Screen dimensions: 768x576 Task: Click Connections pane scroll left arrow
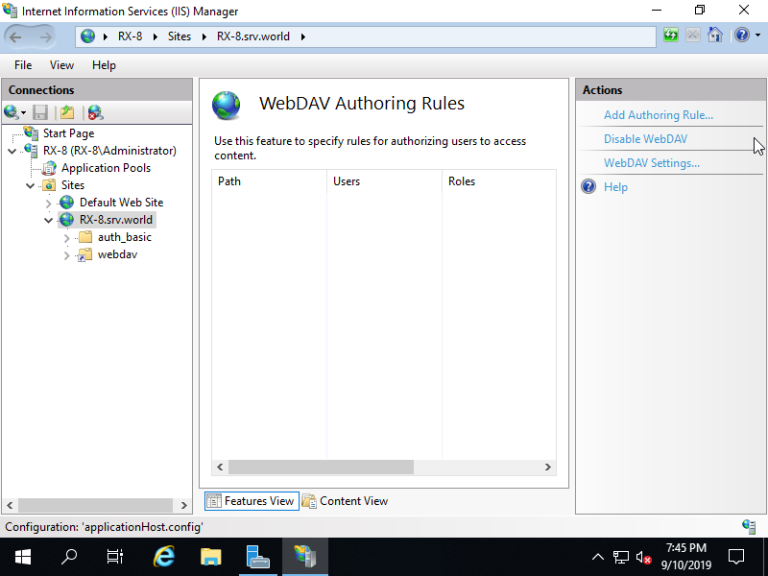[10, 505]
